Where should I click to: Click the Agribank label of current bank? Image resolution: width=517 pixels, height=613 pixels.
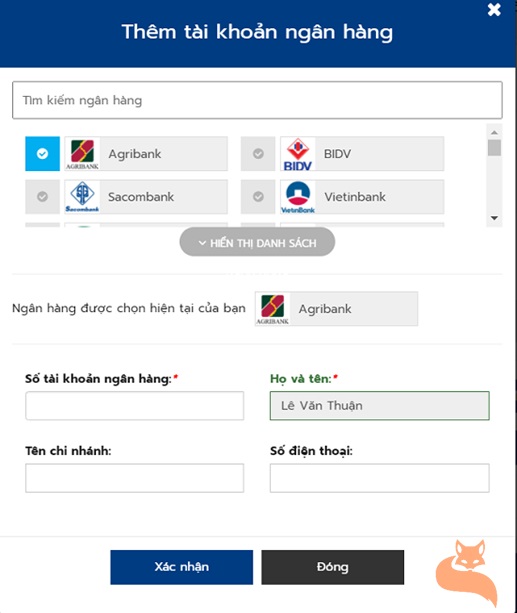325,309
